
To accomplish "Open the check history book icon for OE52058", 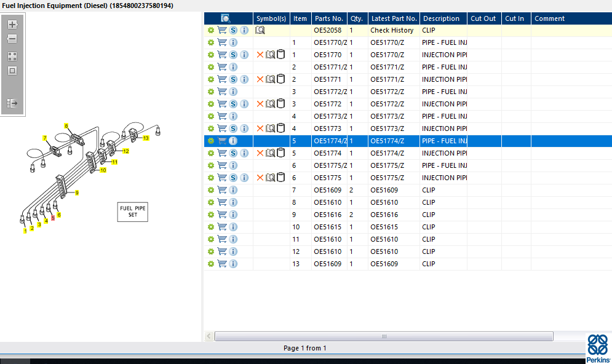I will 260,30.
